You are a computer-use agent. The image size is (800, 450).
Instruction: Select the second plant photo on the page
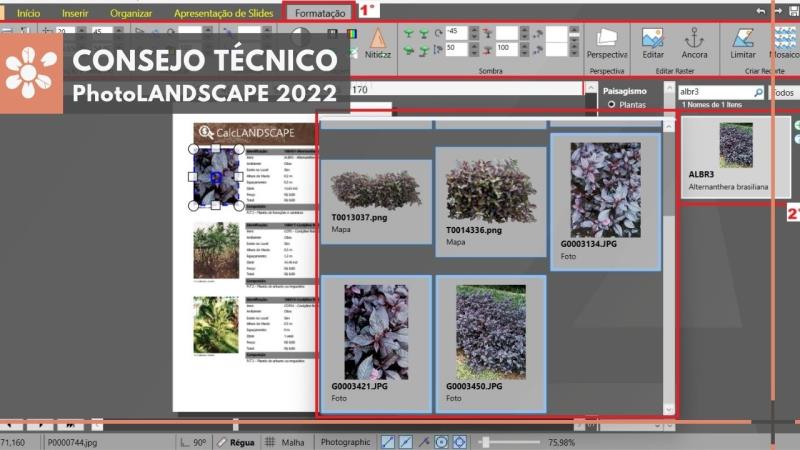pos(216,251)
